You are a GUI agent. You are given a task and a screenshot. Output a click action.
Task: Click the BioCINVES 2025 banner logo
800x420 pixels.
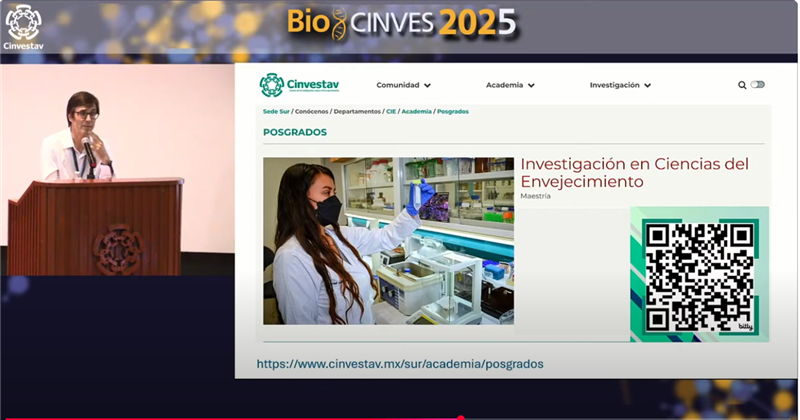coord(401,22)
